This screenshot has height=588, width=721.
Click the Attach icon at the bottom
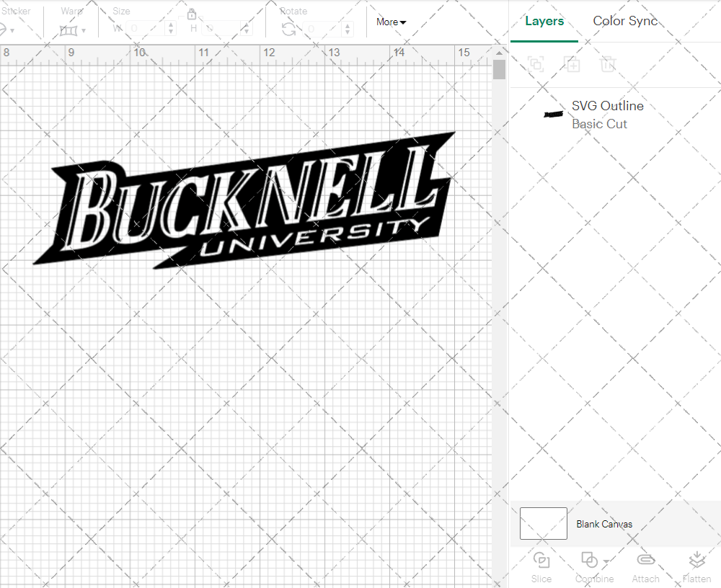click(x=645, y=561)
